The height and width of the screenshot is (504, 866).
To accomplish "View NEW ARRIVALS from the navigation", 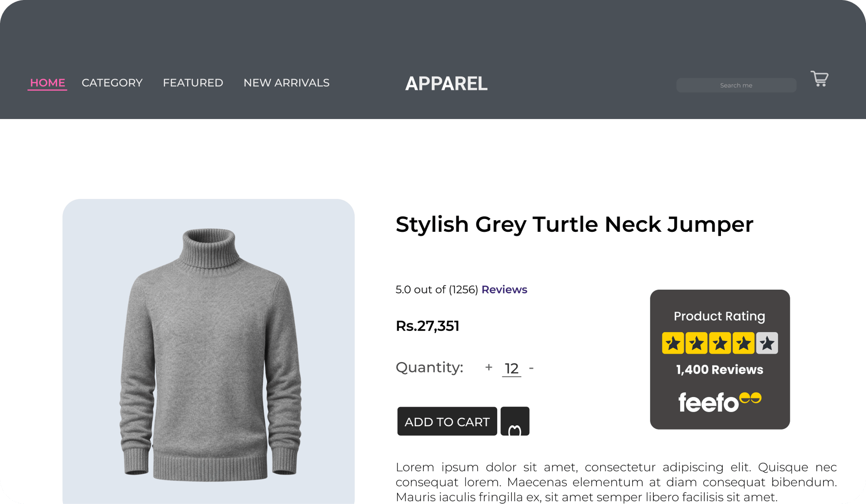I will pyautogui.click(x=286, y=83).
